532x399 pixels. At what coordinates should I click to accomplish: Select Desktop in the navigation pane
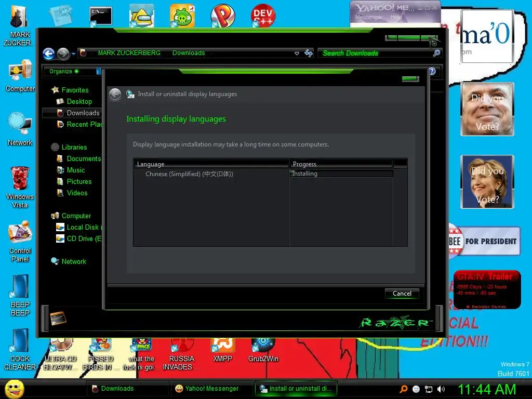click(x=79, y=101)
